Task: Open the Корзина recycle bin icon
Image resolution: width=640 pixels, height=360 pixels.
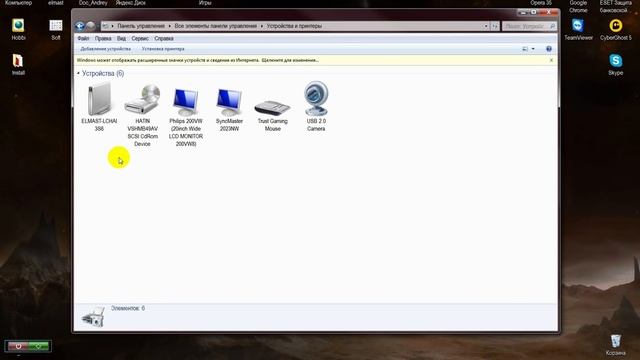Action: click(616, 345)
